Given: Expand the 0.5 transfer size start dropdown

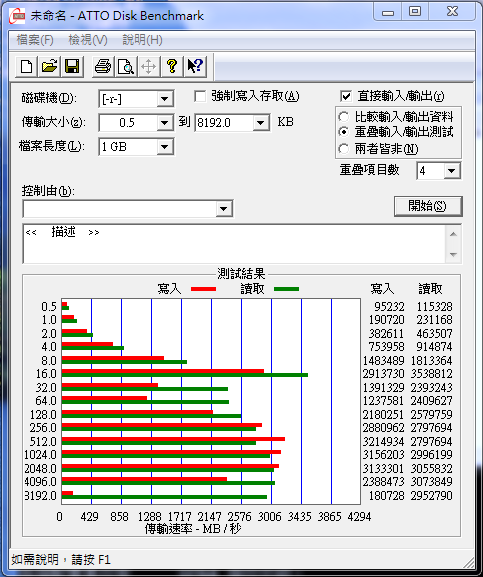Looking at the screenshot, I should pos(164,123).
